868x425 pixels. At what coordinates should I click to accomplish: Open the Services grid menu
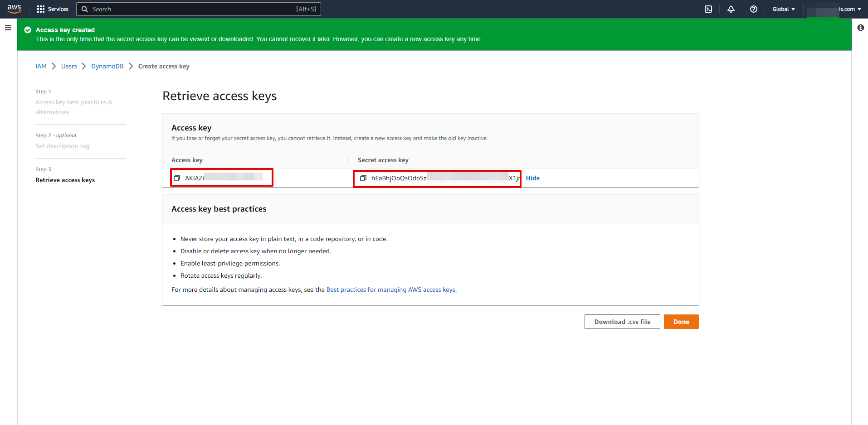click(53, 9)
